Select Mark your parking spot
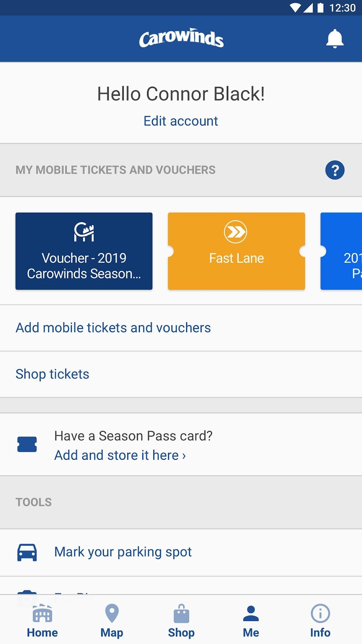The height and width of the screenshot is (644, 362). pos(123,552)
